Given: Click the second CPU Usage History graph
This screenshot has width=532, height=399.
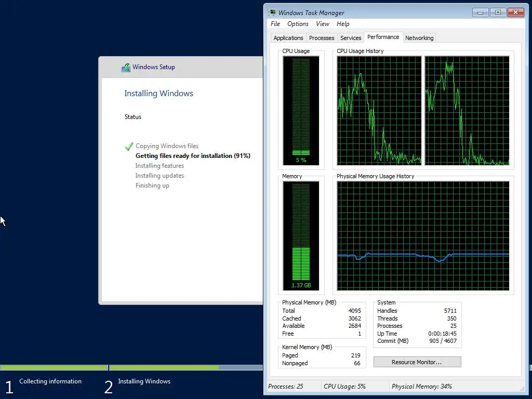Looking at the screenshot, I should point(467,111).
